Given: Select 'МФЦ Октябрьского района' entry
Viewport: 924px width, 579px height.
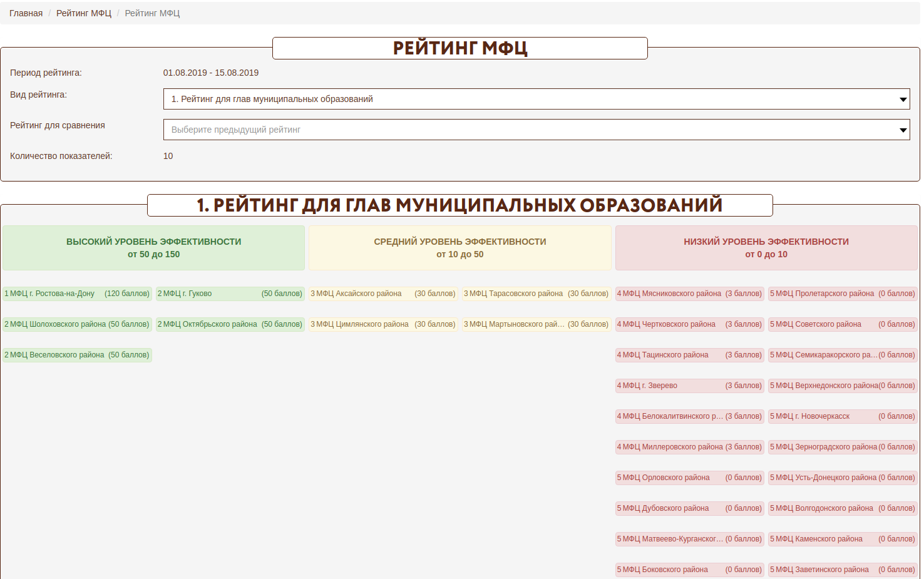Looking at the screenshot, I should 230,324.
